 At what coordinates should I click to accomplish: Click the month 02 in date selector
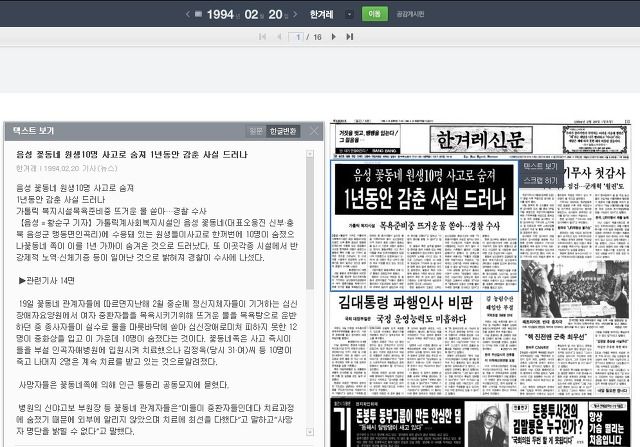pos(251,14)
